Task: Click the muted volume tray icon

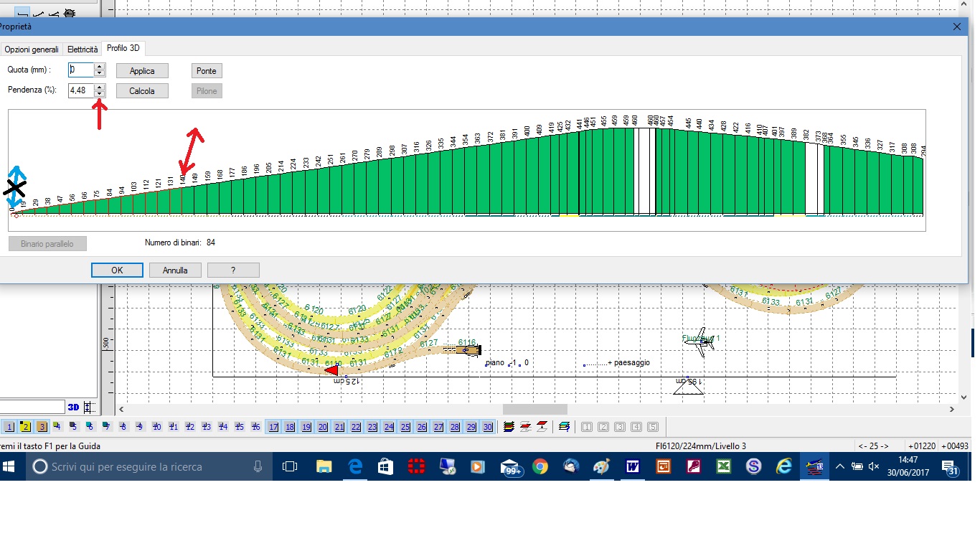Action: (874, 467)
